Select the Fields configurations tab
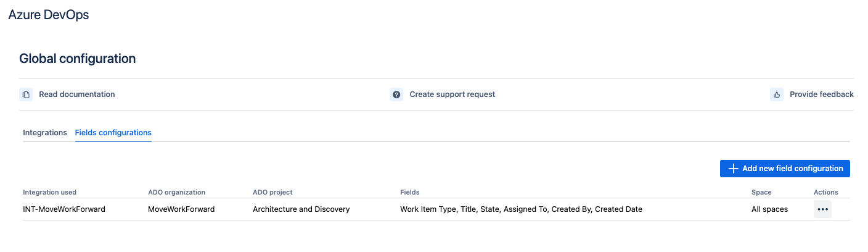This screenshot has height=252, width=868. point(113,133)
